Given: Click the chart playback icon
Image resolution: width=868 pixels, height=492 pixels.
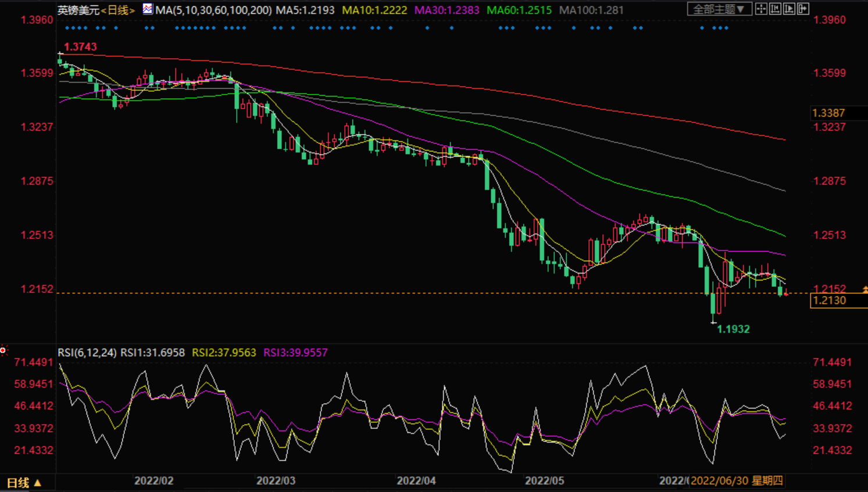Looking at the screenshot, I should (789, 9).
